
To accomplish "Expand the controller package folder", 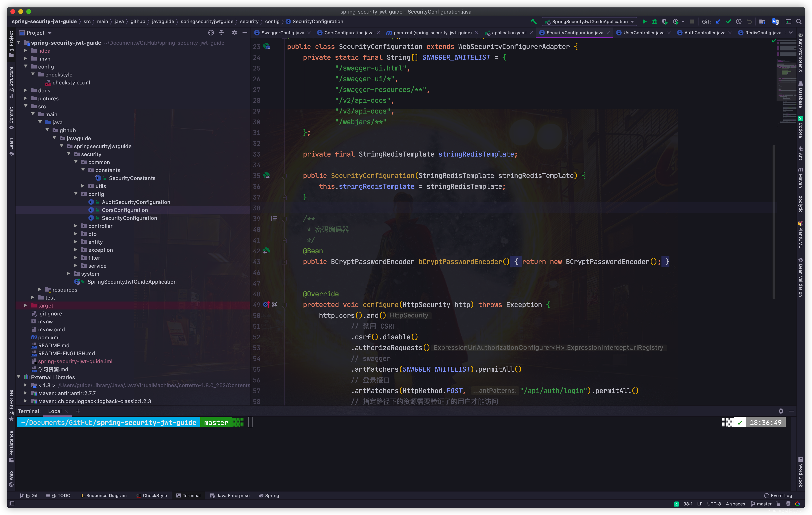I will 75,226.
